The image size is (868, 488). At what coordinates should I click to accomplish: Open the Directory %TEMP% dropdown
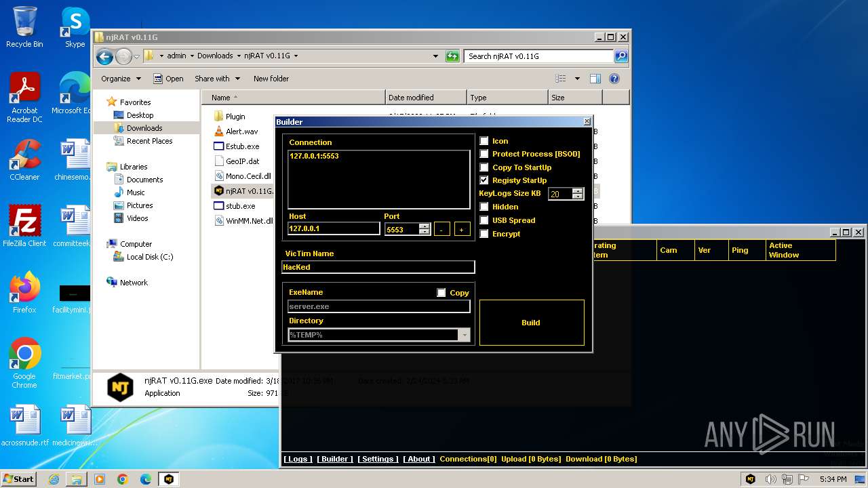coord(465,335)
